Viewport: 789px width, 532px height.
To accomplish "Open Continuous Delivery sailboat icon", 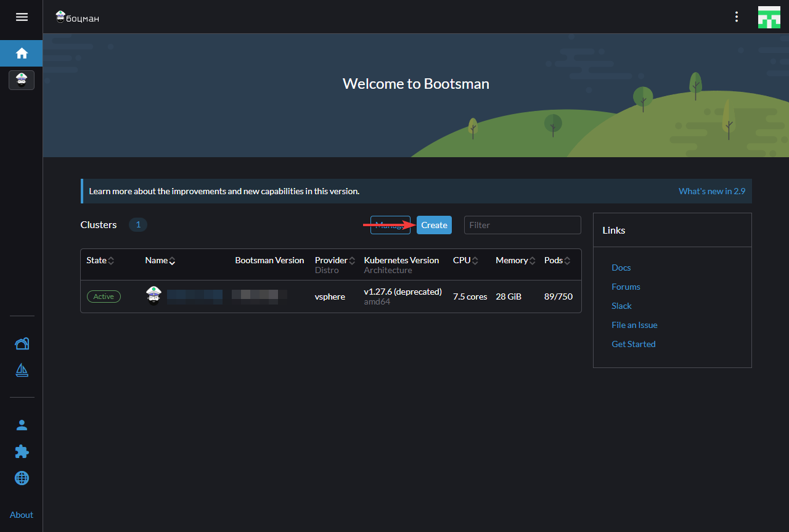I will pos(22,370).
